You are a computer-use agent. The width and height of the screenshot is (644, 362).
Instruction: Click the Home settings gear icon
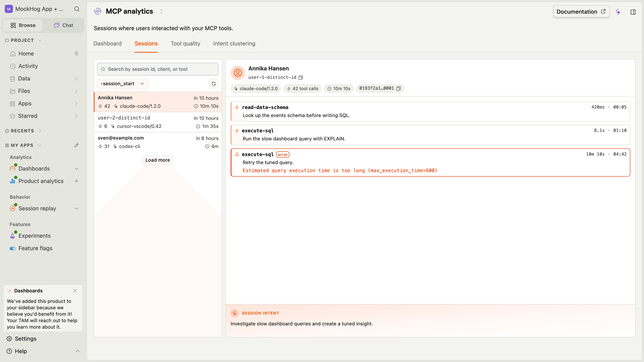[76, 53]
